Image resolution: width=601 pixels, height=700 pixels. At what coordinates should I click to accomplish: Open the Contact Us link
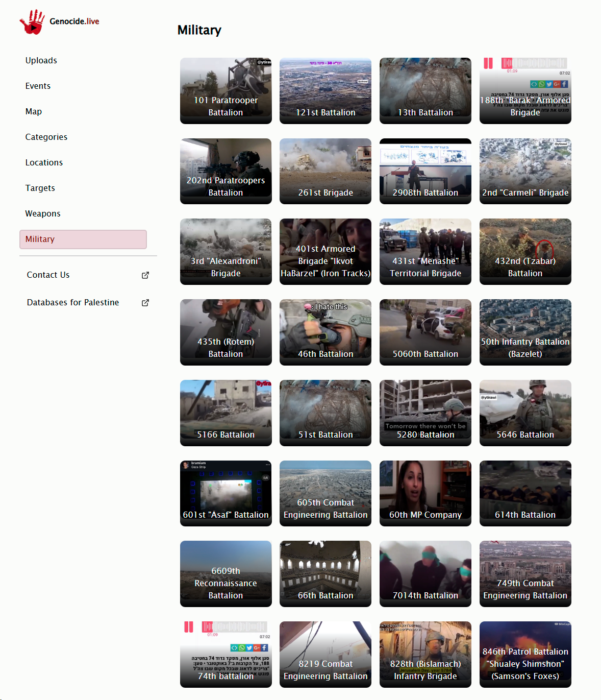click(48, 275)
